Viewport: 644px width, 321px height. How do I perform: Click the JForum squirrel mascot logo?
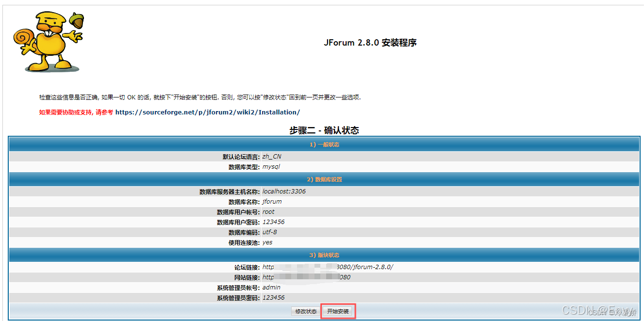click(49, 42)
